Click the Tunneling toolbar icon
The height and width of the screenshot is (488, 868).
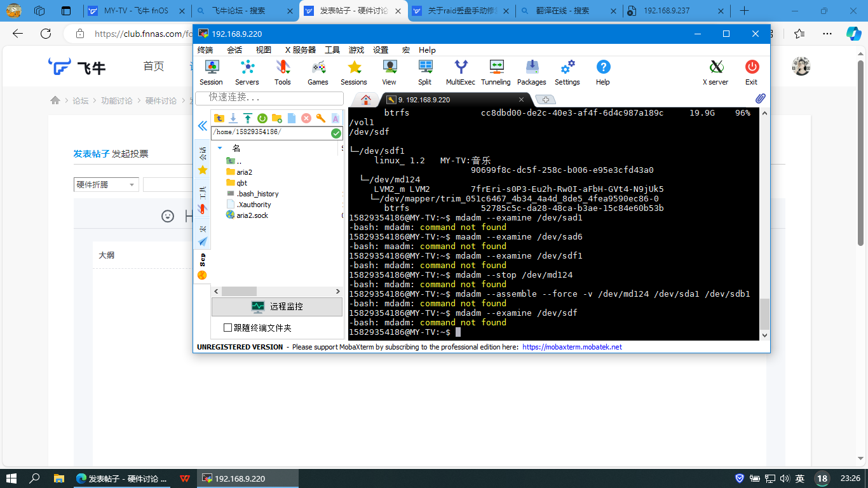click(x=496, y=72)
